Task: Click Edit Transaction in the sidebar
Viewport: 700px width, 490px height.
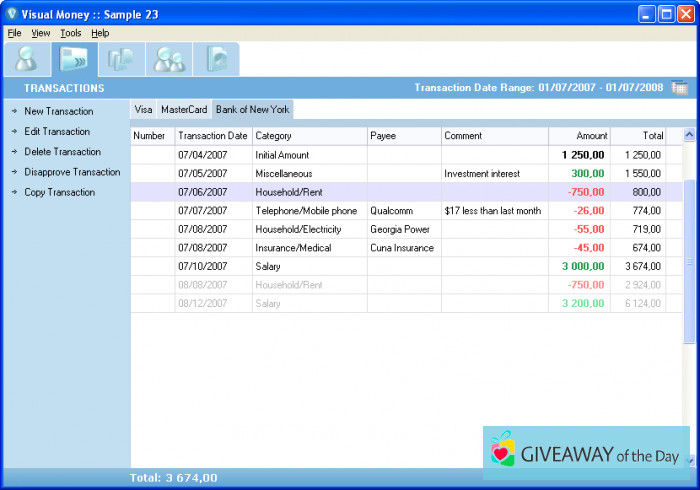Action: tap(57, 132)
